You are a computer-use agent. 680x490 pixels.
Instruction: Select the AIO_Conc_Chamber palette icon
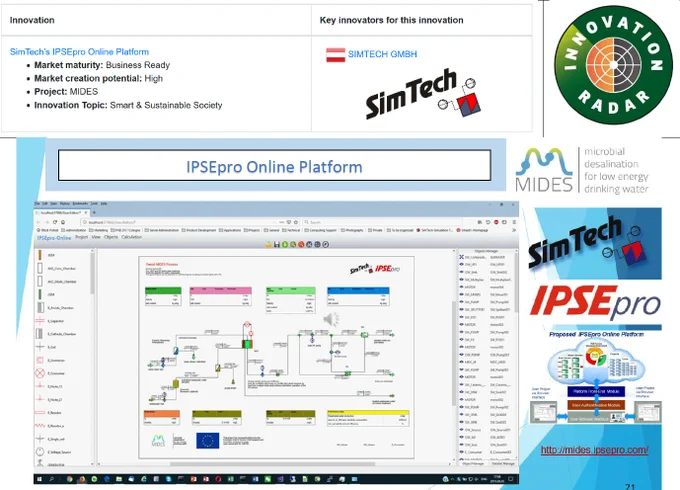[40, 268]
